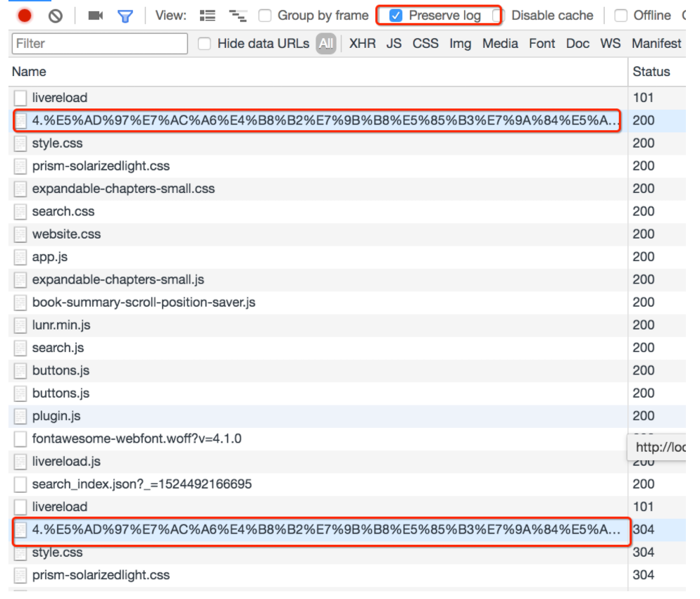Filter requests by Font
Screen dimensions: 700x599
click(x=542, y=44)
